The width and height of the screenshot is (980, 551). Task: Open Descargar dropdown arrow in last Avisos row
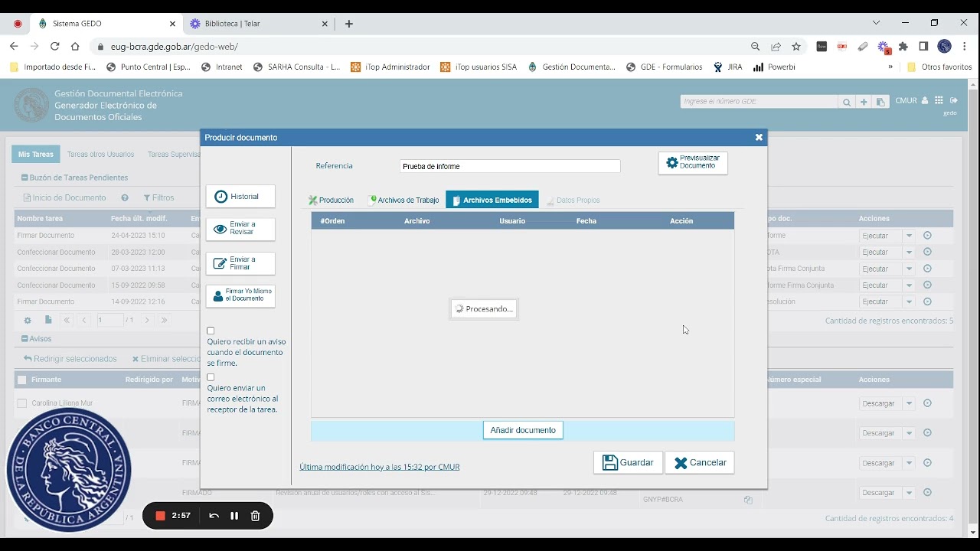909,493
